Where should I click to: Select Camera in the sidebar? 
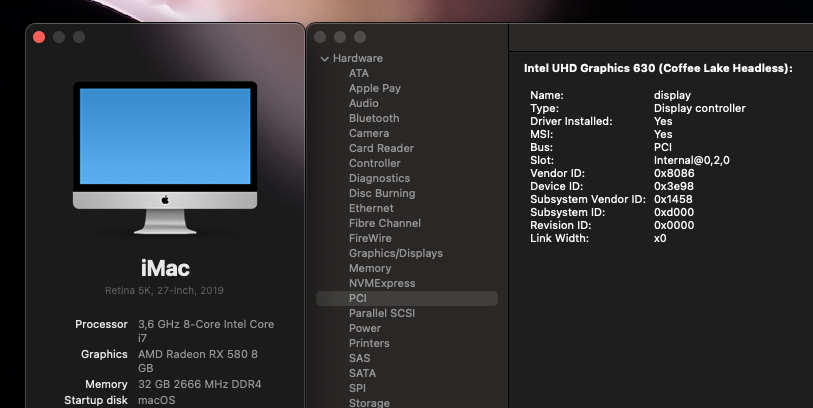pyautogui.click(x=369, y=133)
